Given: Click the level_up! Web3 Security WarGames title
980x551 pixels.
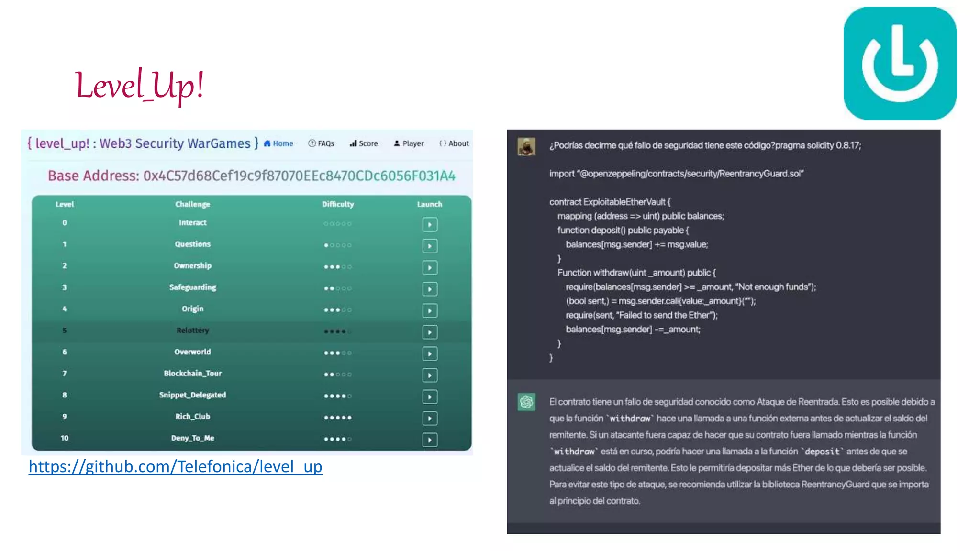Looking at the screenshot, I should (143, 143).
